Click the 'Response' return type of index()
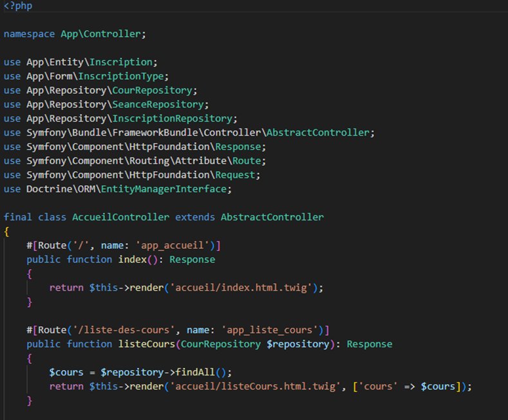 pyautogui.click(x=193, y=259)
